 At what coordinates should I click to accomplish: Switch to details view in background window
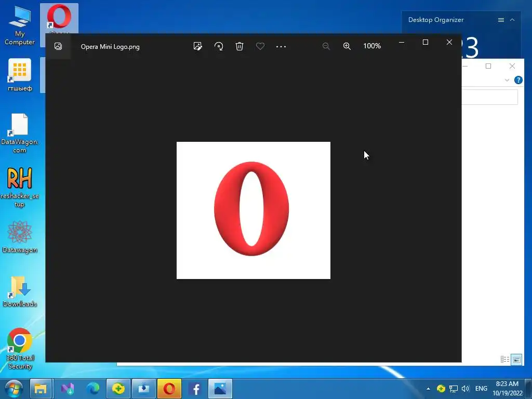point(505,360)
